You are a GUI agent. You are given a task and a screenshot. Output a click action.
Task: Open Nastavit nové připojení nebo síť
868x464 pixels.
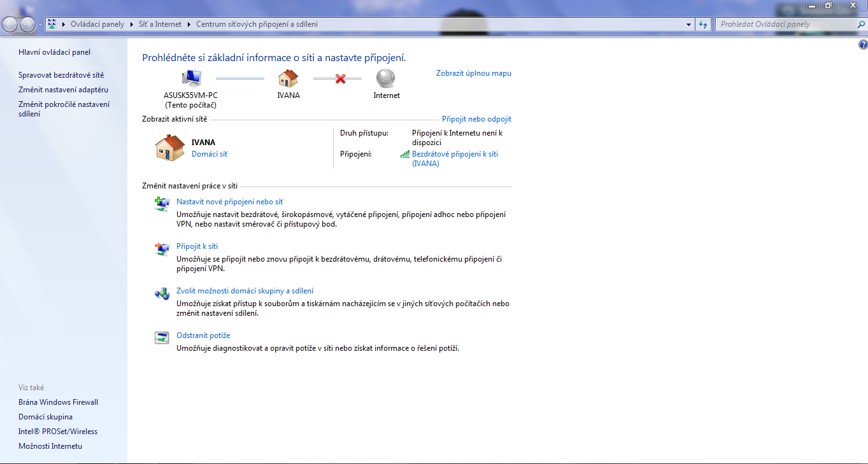coord(229,202)
